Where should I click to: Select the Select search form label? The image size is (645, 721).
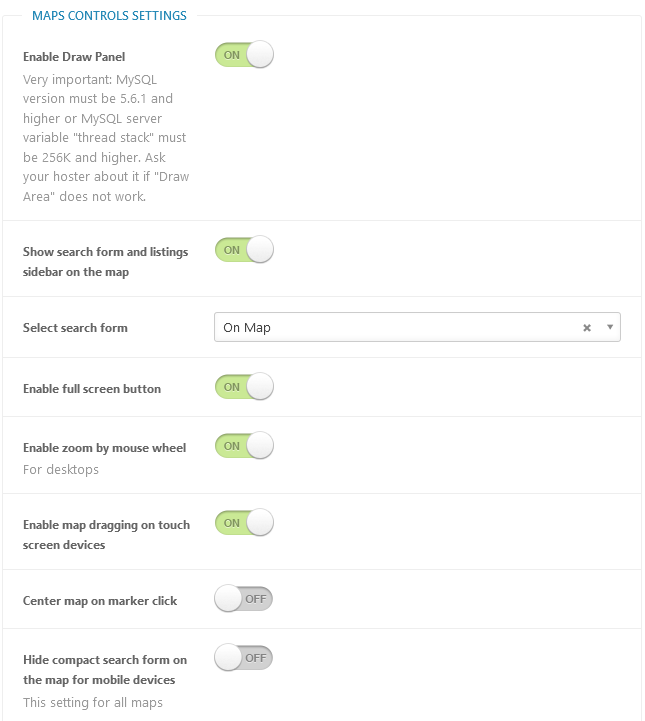point(75,327)
